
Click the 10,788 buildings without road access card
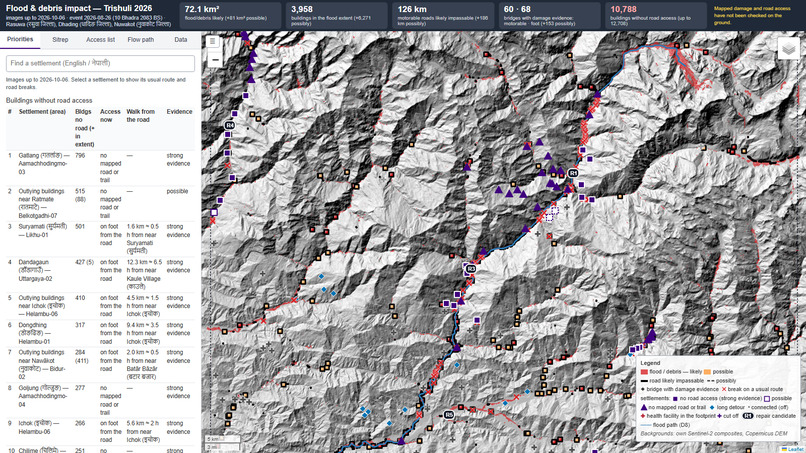coord(656,15)
